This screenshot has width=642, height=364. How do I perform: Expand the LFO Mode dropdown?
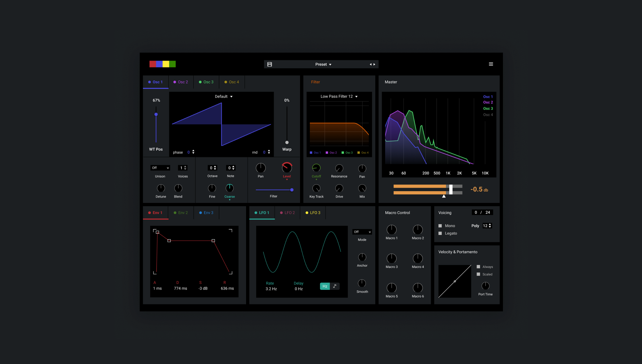tap(362, 232)
